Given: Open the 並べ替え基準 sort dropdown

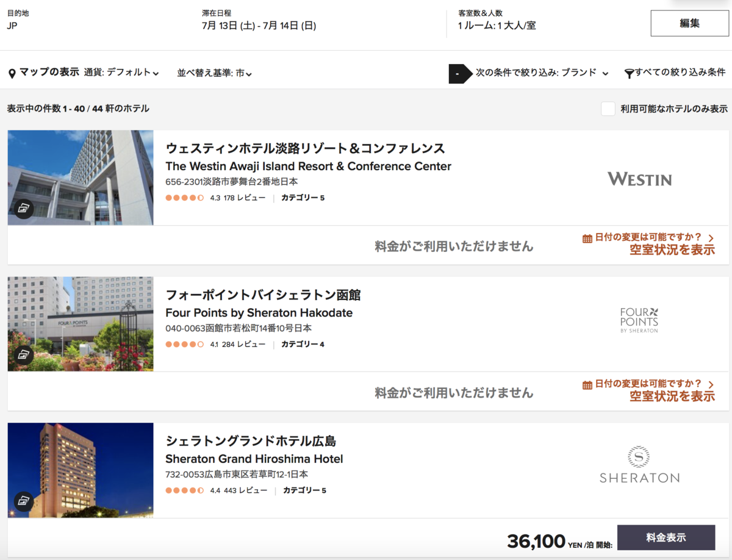Looking at the screenshot, I should [x=215, y=73].
